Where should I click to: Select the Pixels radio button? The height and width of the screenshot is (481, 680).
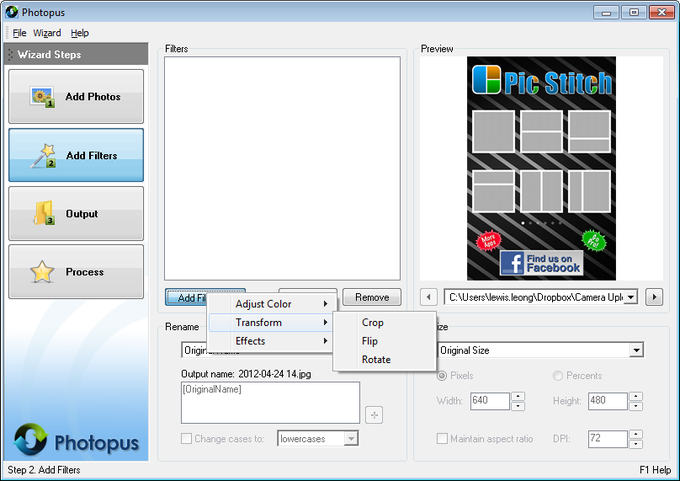coord(441,376)
